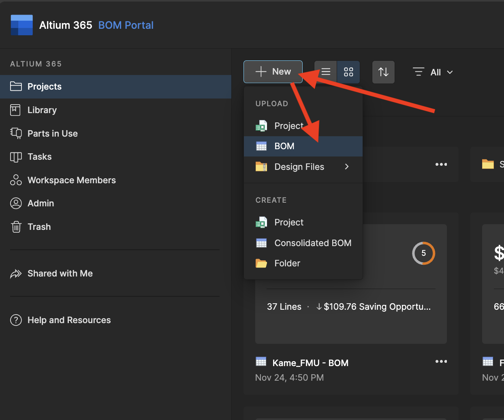Open Help and Resources

(x=69, y=320)
